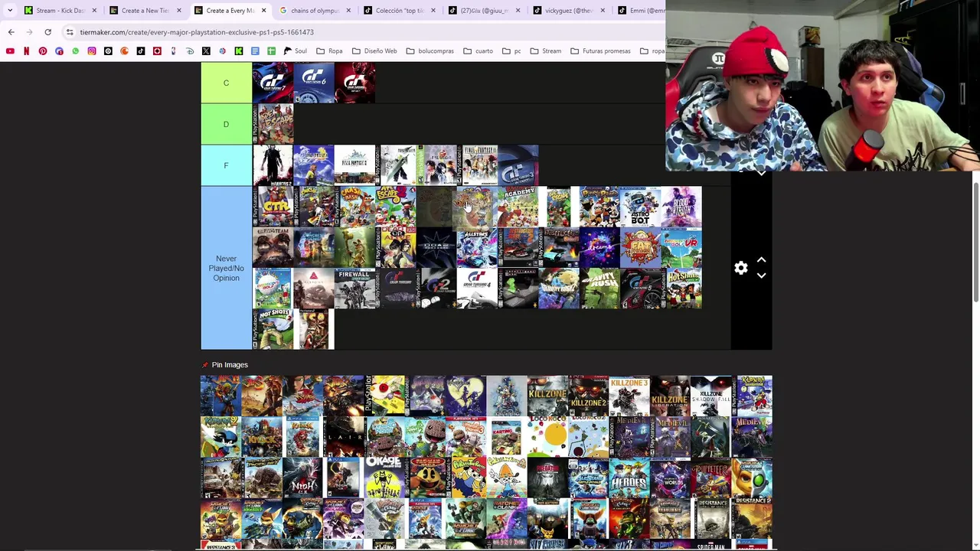Image resolution: width=980 pixels, height=551 pixels.
Task: Click the D tier label
Action: tap(226, 124)
